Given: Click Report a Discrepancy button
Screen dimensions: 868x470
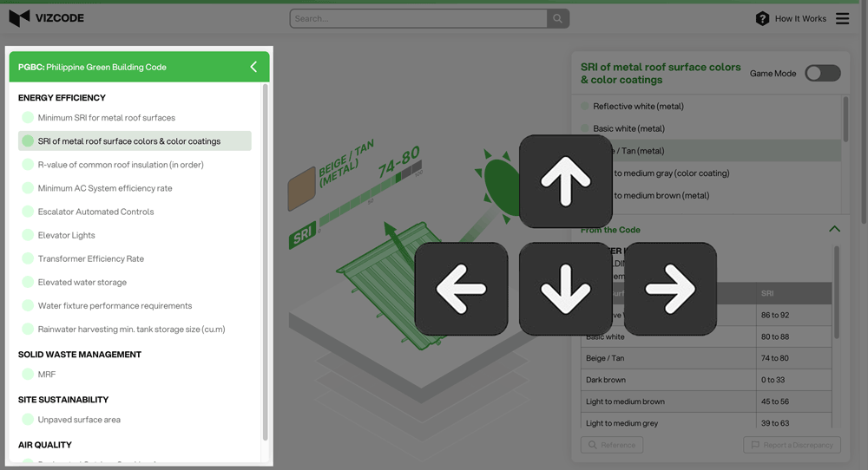Looking at the screenshot, I should (x=792, y=445).
